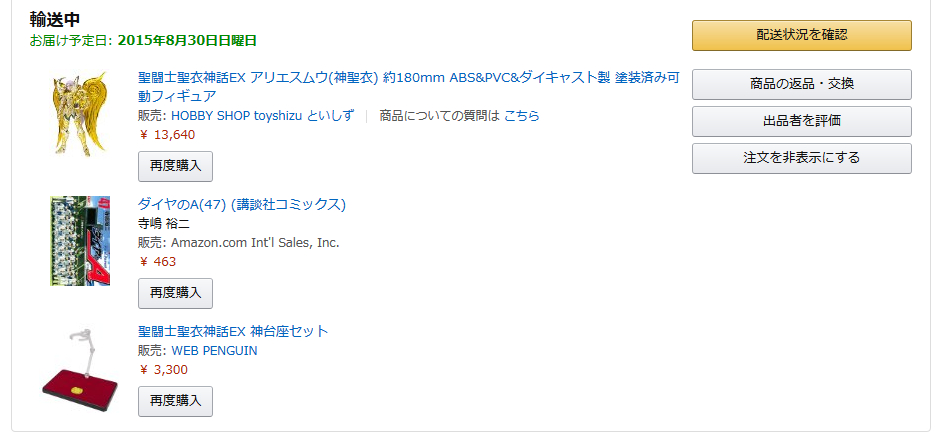
Task: Hide the order with 注文を非表示にする
Action: pyautogui.click(x=801, y=158)
